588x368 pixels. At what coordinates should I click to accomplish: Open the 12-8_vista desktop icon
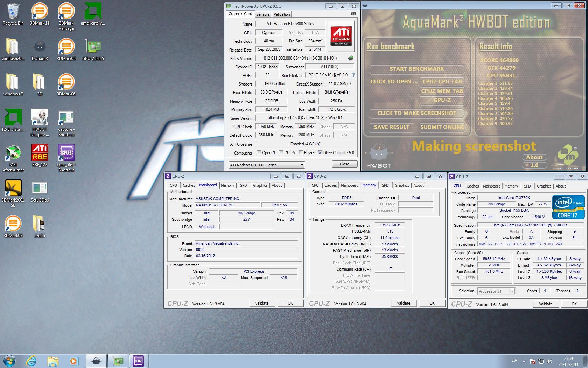click(x=13, y=120)
